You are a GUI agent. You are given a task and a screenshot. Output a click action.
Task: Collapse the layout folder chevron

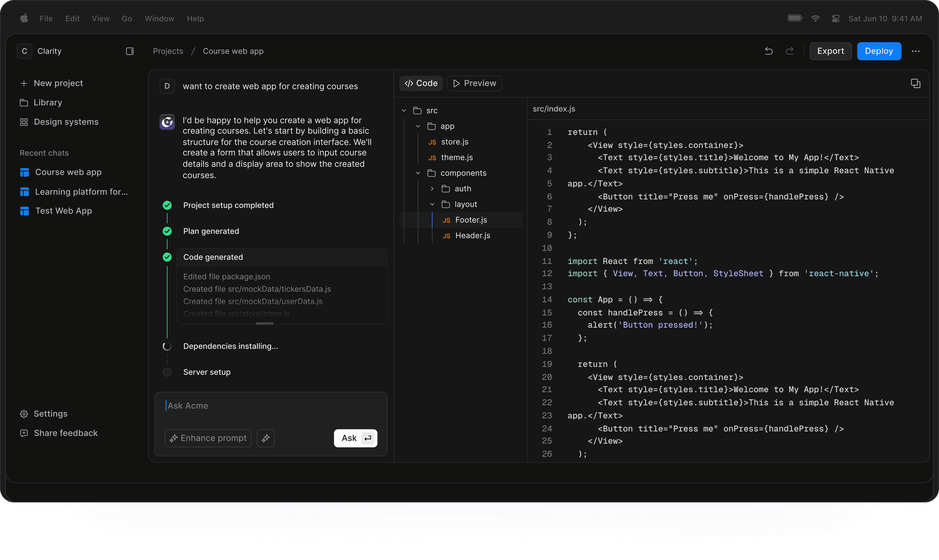pos(432,204)
